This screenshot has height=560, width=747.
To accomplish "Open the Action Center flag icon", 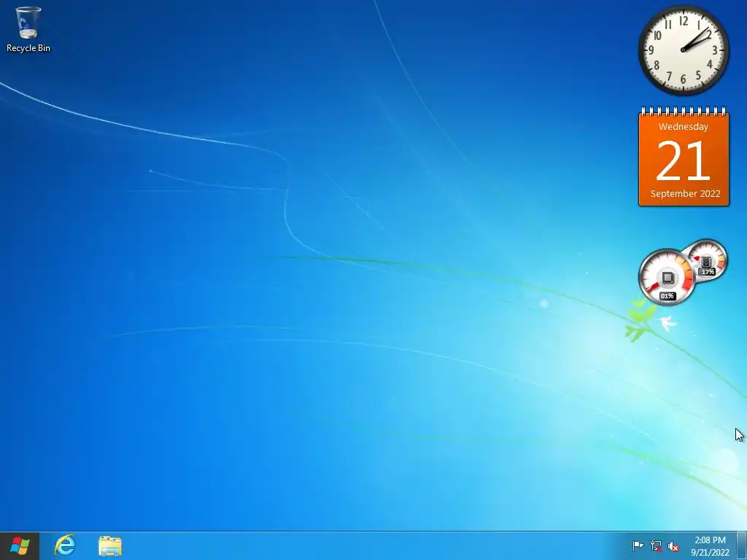I will tap(638, 545).
